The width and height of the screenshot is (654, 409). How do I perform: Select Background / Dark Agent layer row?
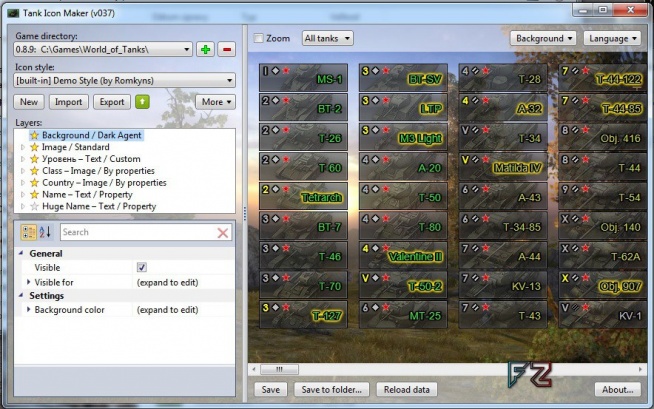tap(86, 135)
